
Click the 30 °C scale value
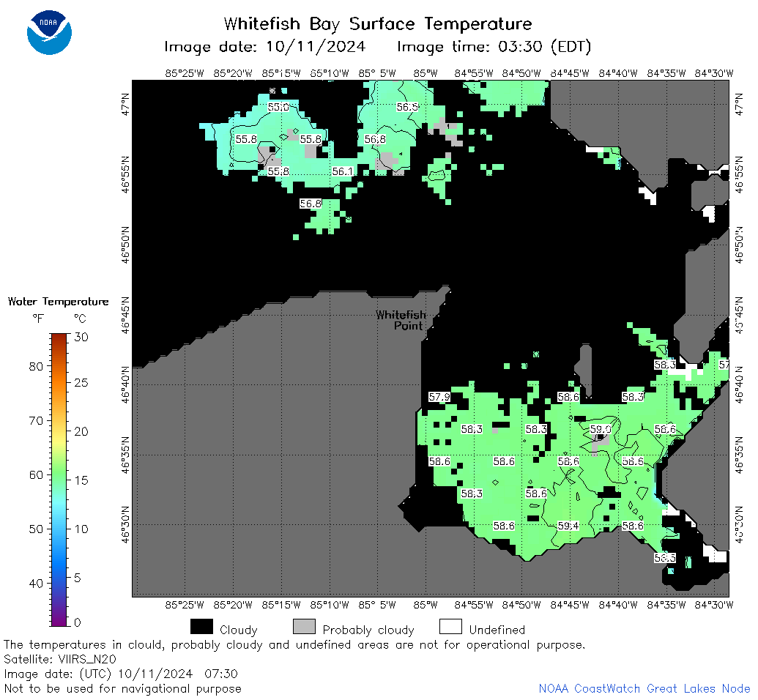click(x=81, y=338)
